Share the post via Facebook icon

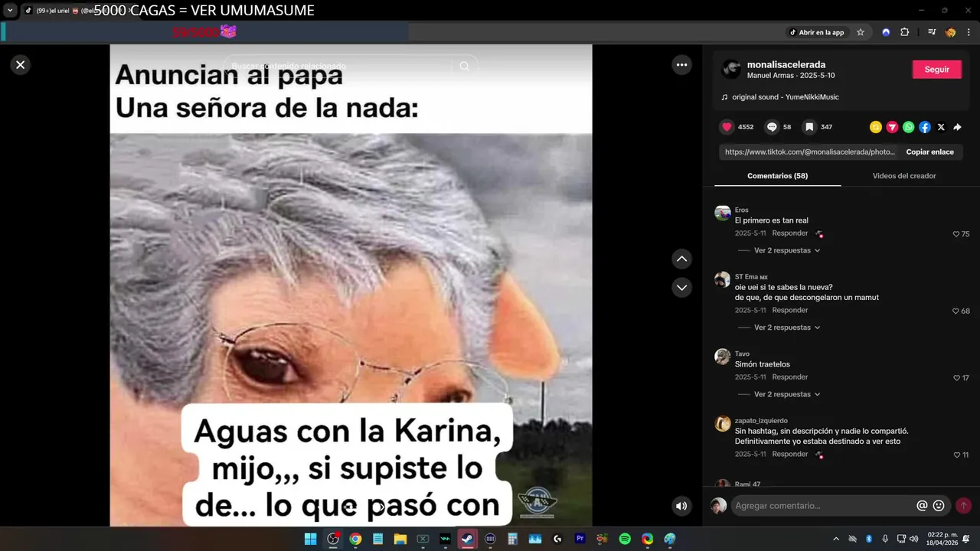(x=925, y=127)
